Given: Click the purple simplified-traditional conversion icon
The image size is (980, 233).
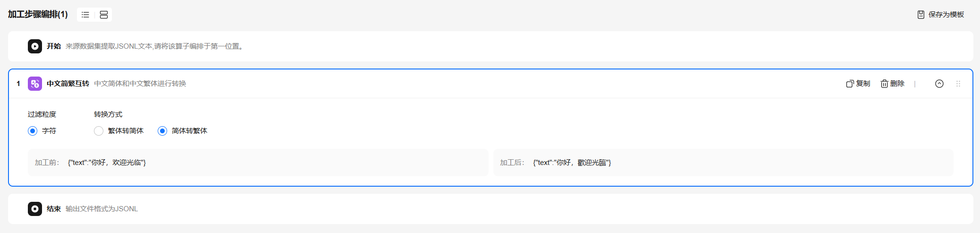Looking at the screenshot, I should [35, 84].
